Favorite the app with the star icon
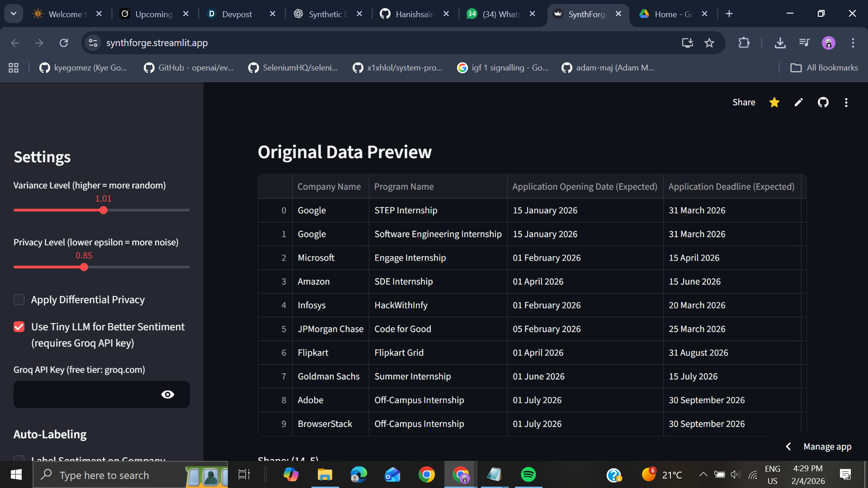 (774, 103)
